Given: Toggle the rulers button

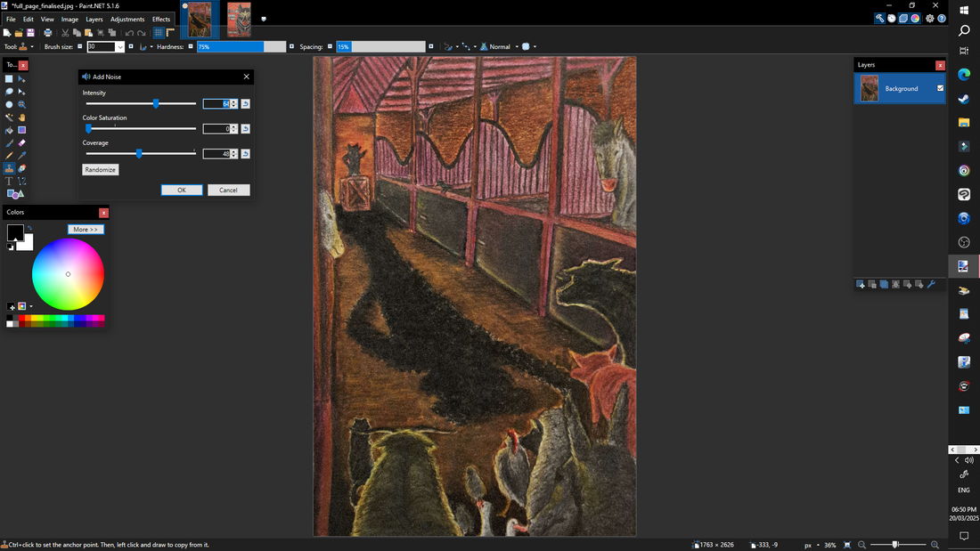Looking at the screenshot, I should (170, 32).
